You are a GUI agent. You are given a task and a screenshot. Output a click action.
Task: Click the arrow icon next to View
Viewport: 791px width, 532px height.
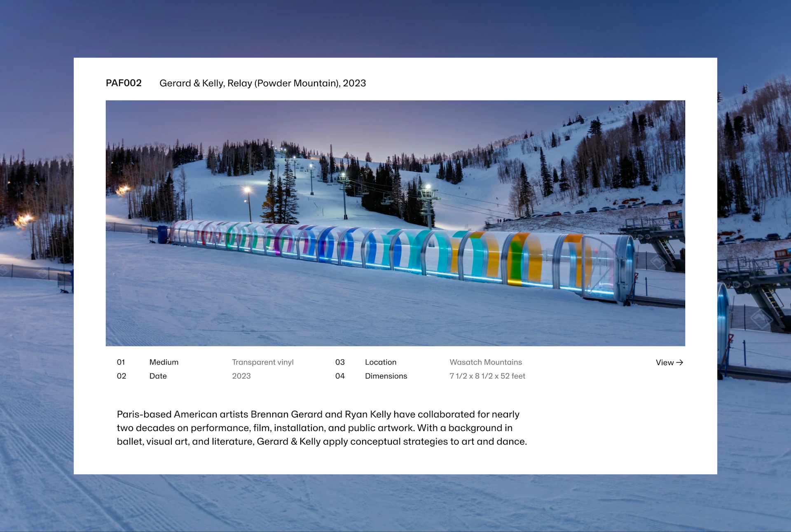click(x=680, y=362)
